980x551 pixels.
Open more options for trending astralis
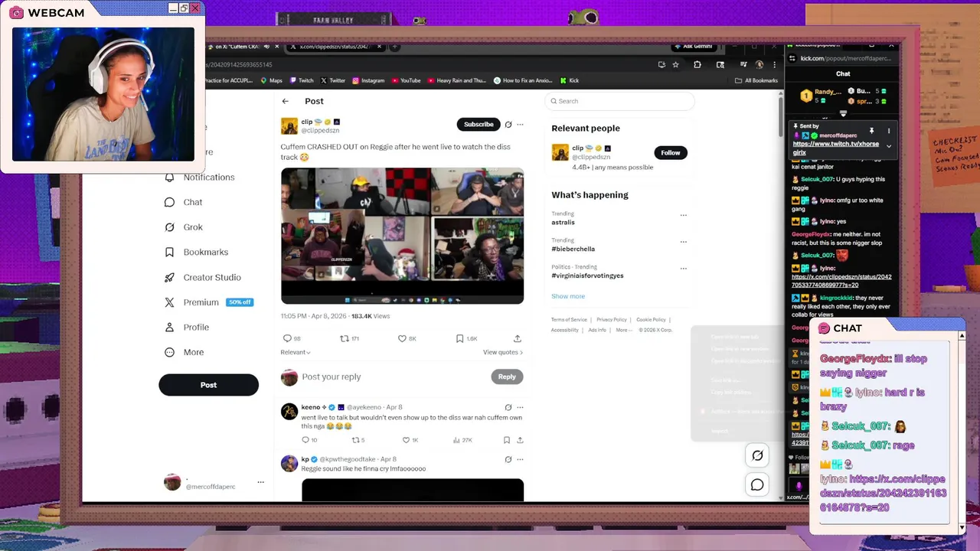click(684, 215)
